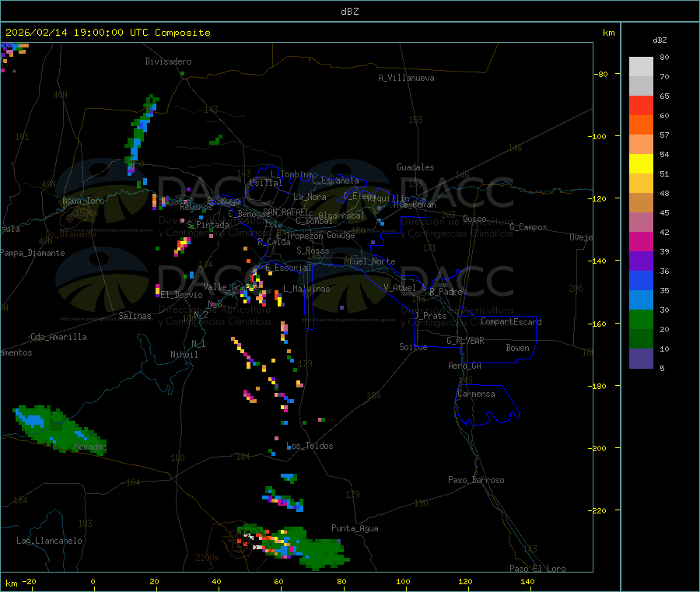The width and height of the screenshot is (700, 592).
Task: Select the purple 36–39 dBZ legend color
Action: (x=641, y=261)
